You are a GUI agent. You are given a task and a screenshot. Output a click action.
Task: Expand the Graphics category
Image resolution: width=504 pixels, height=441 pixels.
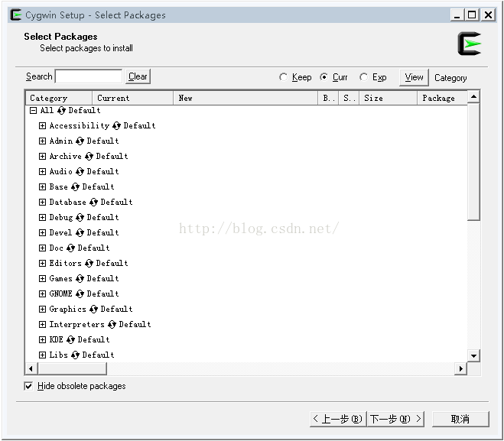click(x=42, y=310)
